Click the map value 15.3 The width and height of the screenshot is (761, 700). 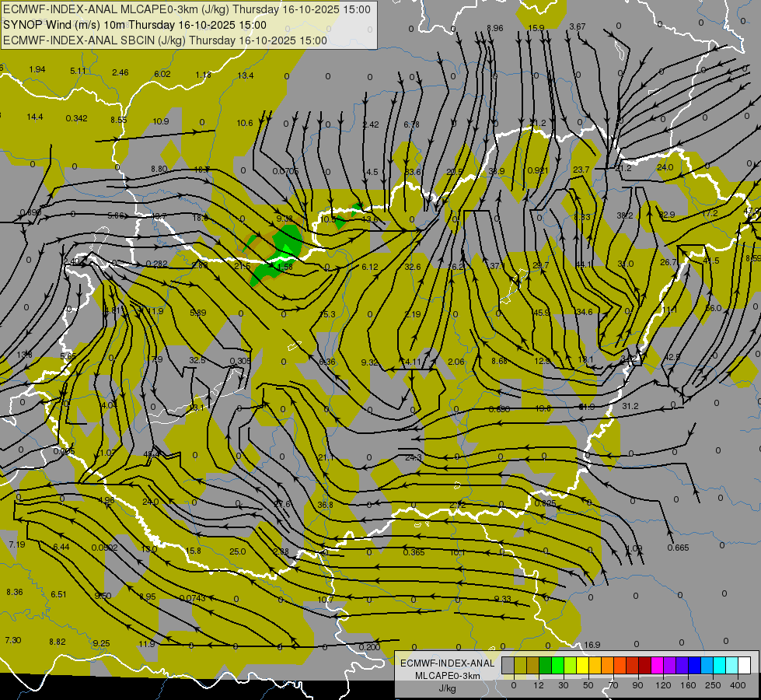tap(327, 313)
